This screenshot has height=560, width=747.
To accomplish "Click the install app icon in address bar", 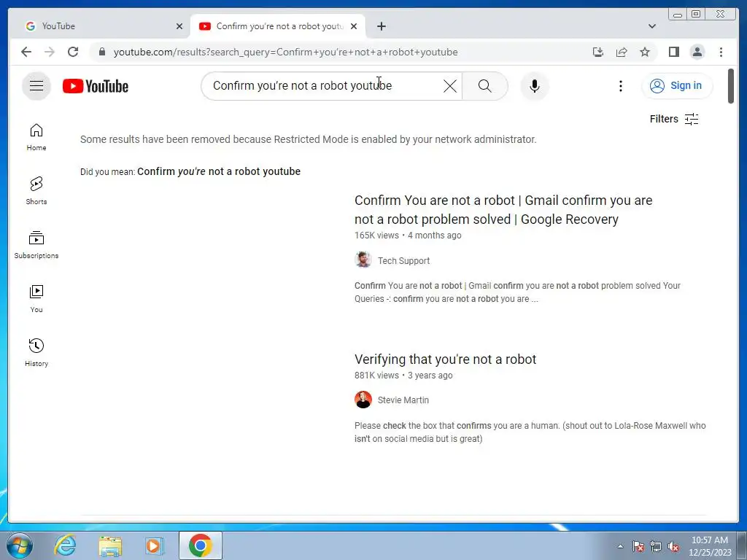I will click(x=598, y=52).
